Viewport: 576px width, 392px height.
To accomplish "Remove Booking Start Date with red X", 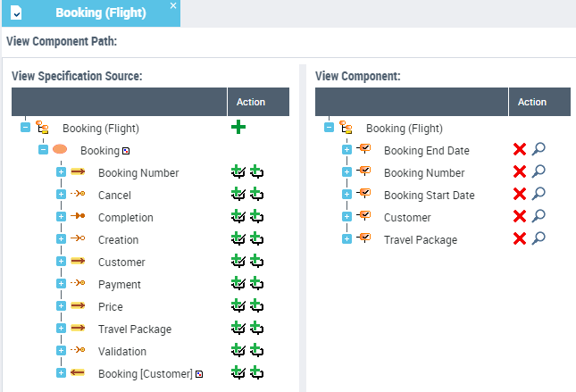I will [x=520, y=195].
